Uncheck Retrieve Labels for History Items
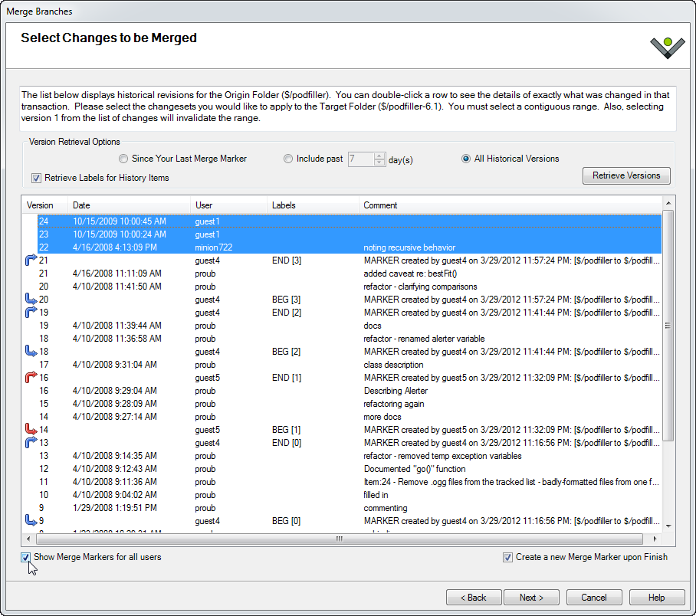The height and width of the screenshot is (616, 696). pos(36,178)
